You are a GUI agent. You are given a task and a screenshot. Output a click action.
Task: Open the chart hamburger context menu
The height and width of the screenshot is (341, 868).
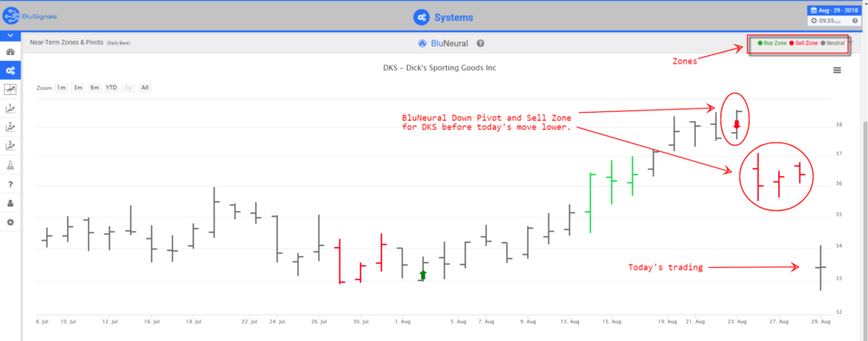pos(837,70)
